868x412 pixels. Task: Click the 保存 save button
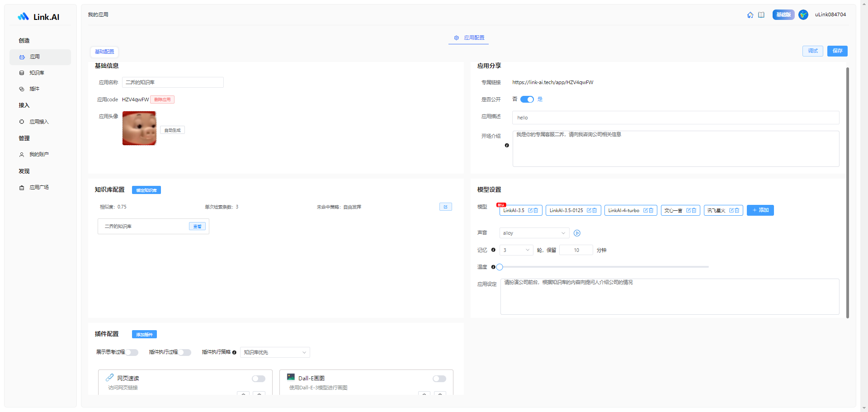click(837, 51)
